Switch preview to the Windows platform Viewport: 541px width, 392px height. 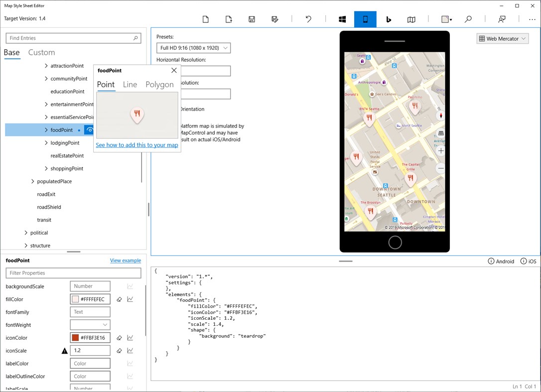(342, 19)
